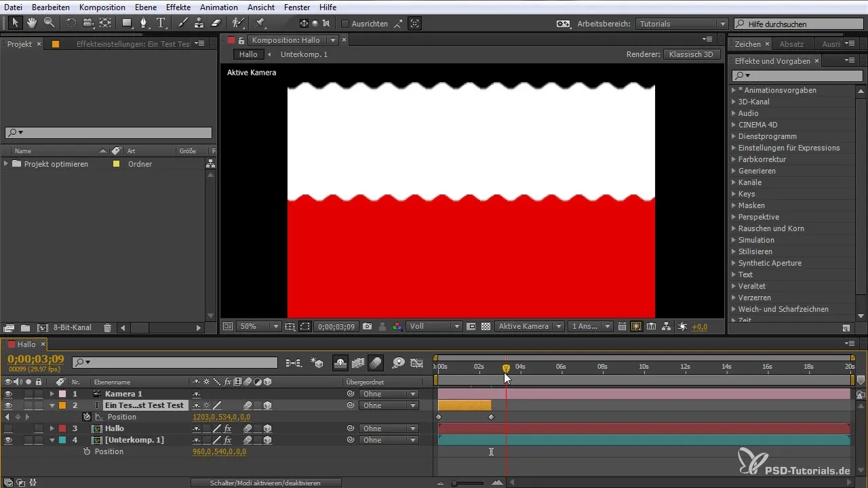Open parent dropdown for Kamera 1 layer

click(389, 394)
